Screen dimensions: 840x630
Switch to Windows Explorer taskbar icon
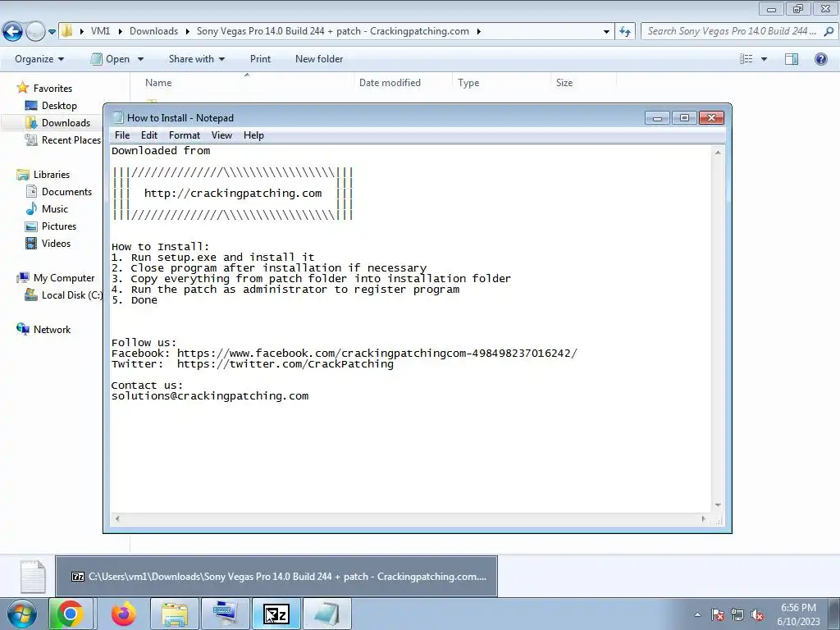(x=175, y=614)
